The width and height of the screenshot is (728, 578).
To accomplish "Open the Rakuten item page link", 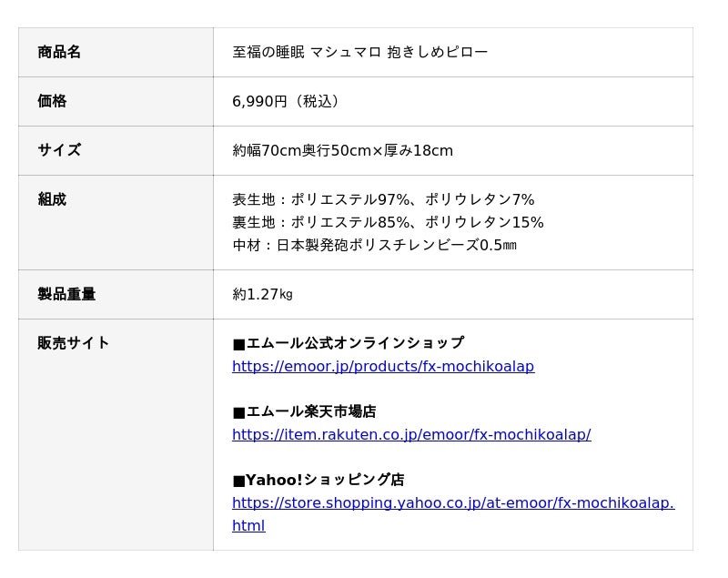I will (x=410, y=435).
